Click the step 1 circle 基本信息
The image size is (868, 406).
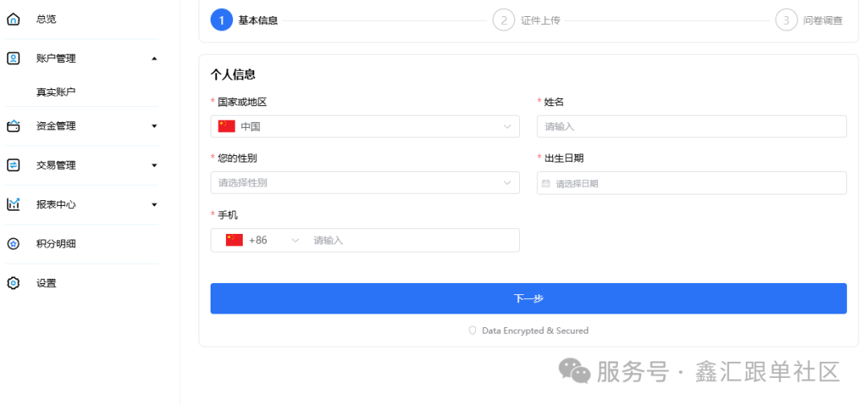[222, 20]
